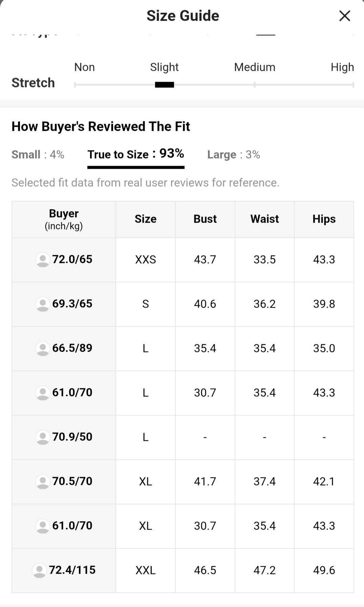Click avatar icon of buyer 66.5/89
Viewport: 364px width, 607px height.
click(x=43, y=348)
